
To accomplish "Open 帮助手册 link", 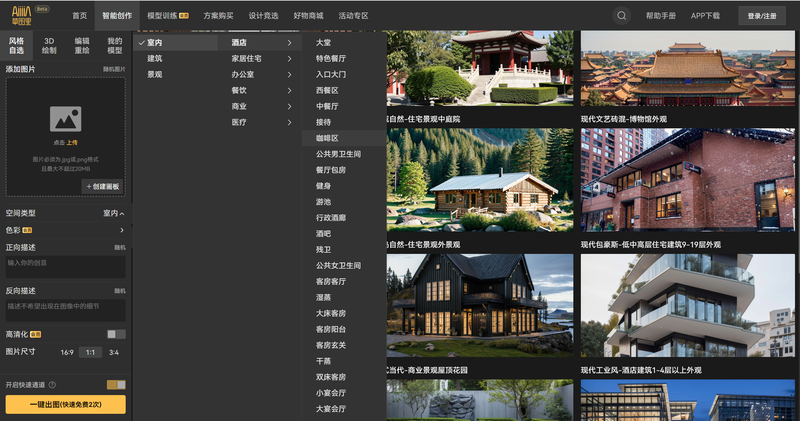I will [x=661, y=16].
